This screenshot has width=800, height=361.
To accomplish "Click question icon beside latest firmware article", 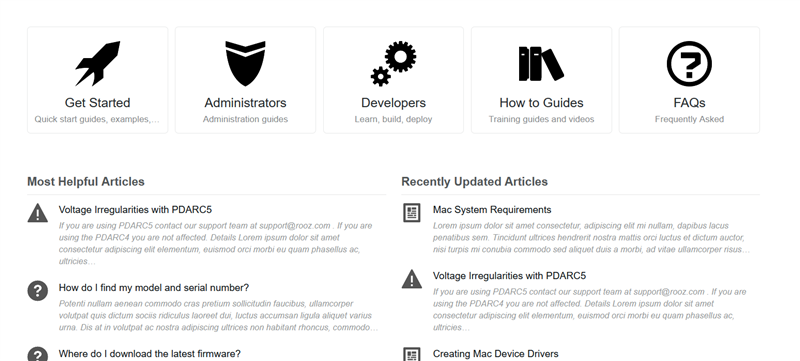I will click(x=38, y=355).
